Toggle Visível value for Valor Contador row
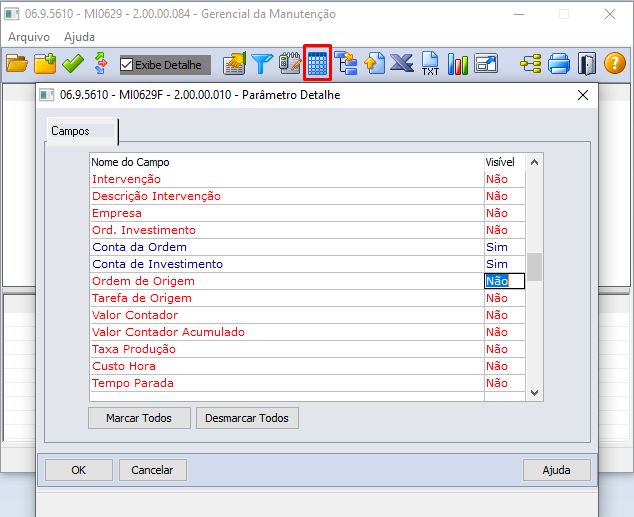The width and height of the screenshot is (634, 517). [x=504, y=315]
